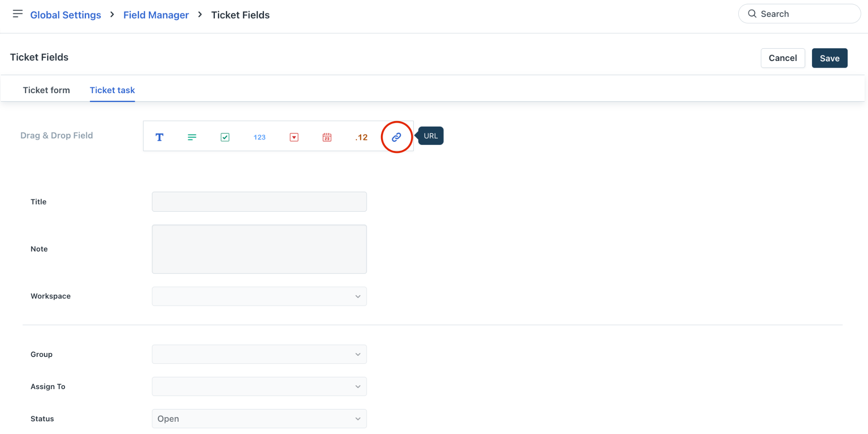Select the Ticket task tab

coord(112,90)
